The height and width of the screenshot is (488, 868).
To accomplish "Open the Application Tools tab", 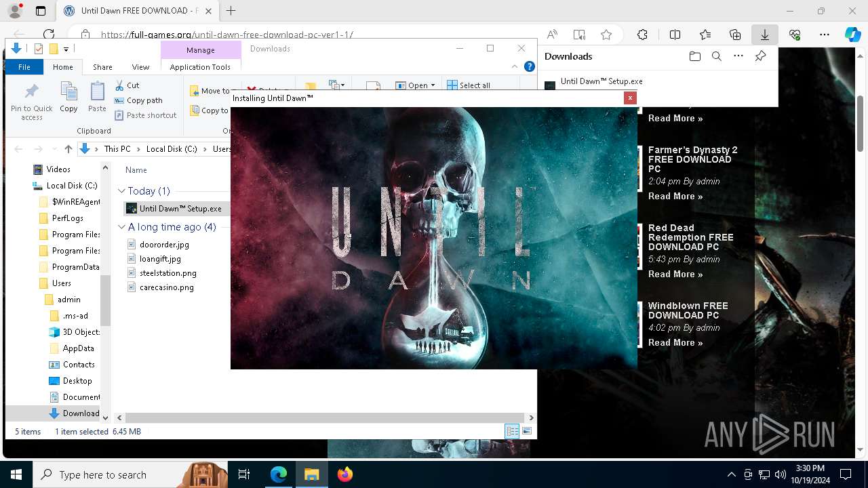I will pos(200,67).
